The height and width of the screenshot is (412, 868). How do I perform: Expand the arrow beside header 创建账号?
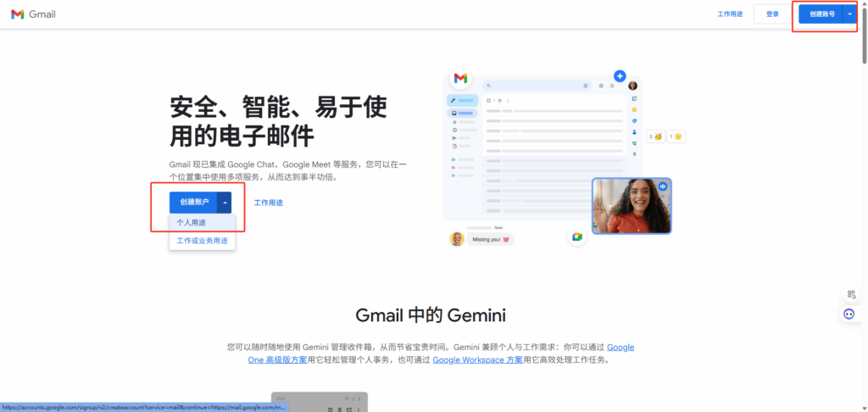tap(849, 14)
